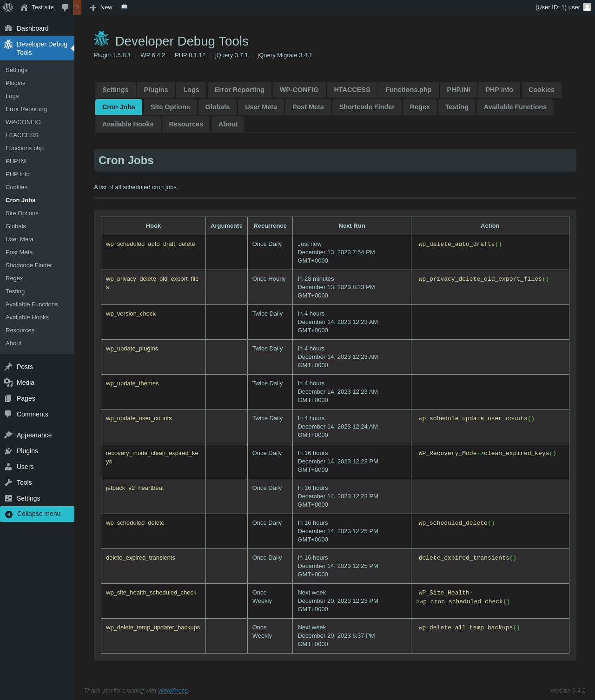Click the comments bubble icon in admin bar
Image resolution: width=595 pixels, height=700 pixels.
(66, 7)
